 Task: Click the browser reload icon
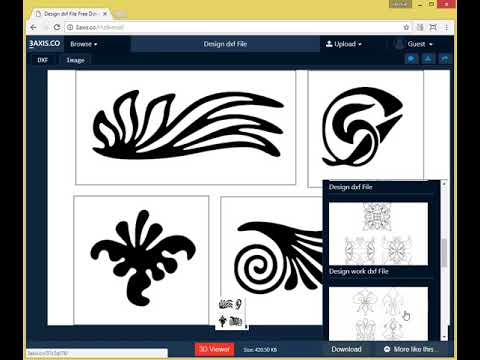pos(57,27)
